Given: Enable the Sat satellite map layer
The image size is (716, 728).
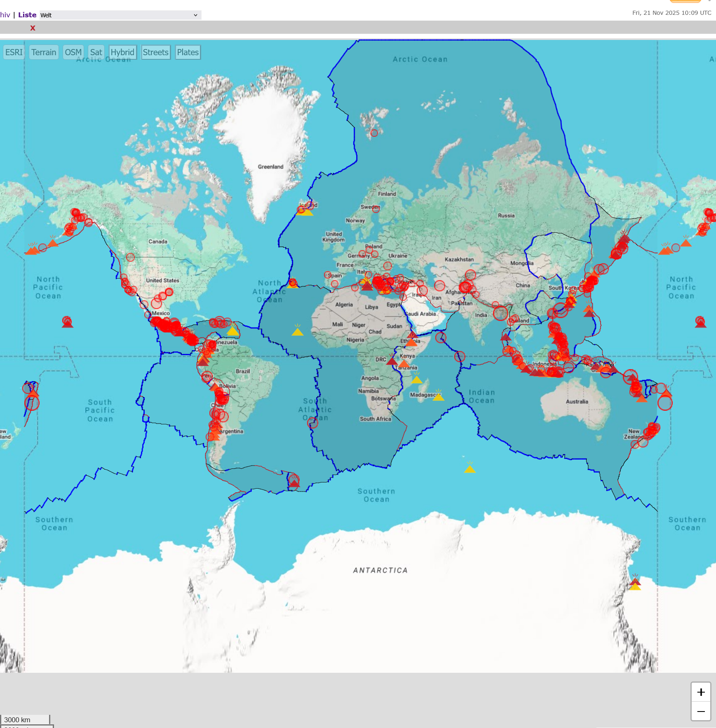Looking at the screenshot, I should [x=96, y=52].
